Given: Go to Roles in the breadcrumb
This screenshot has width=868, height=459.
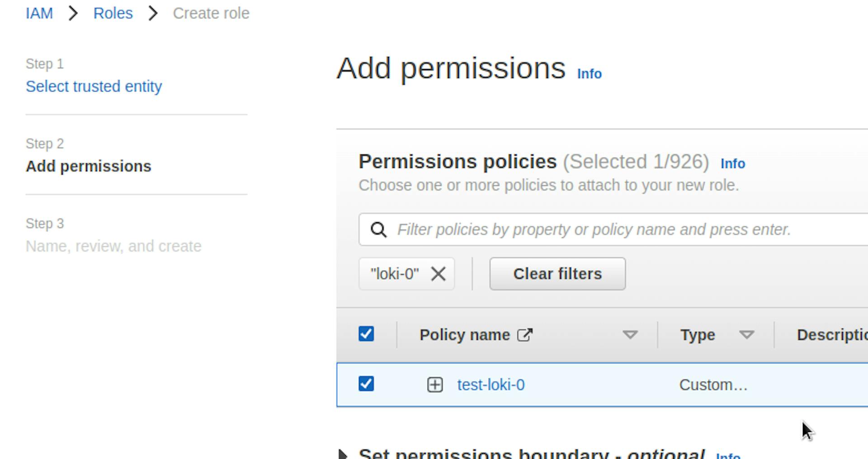Looking at the screenshot, I should coord(113,14).
